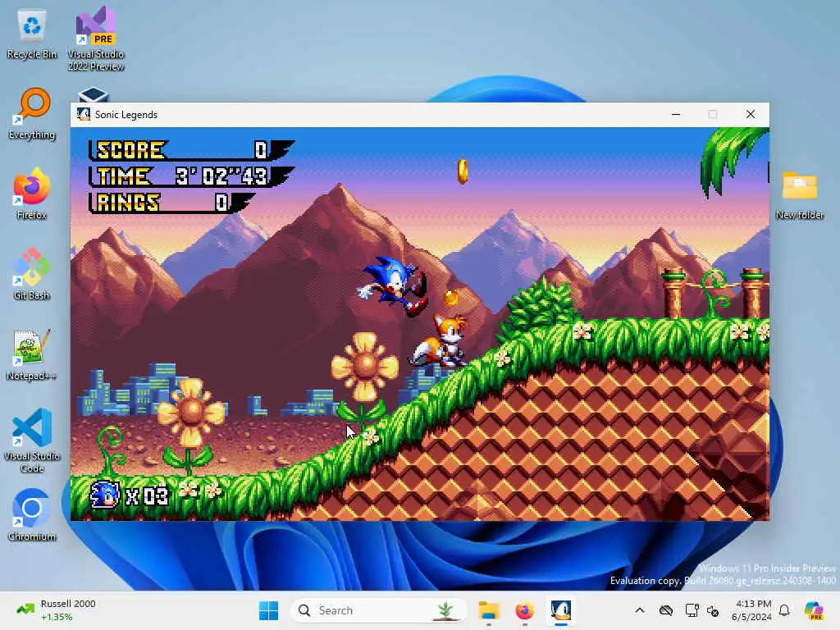This screenshot has width=840, height=630.
Task: Click the taskbar Search box
Action: click(x=377, y=610)
